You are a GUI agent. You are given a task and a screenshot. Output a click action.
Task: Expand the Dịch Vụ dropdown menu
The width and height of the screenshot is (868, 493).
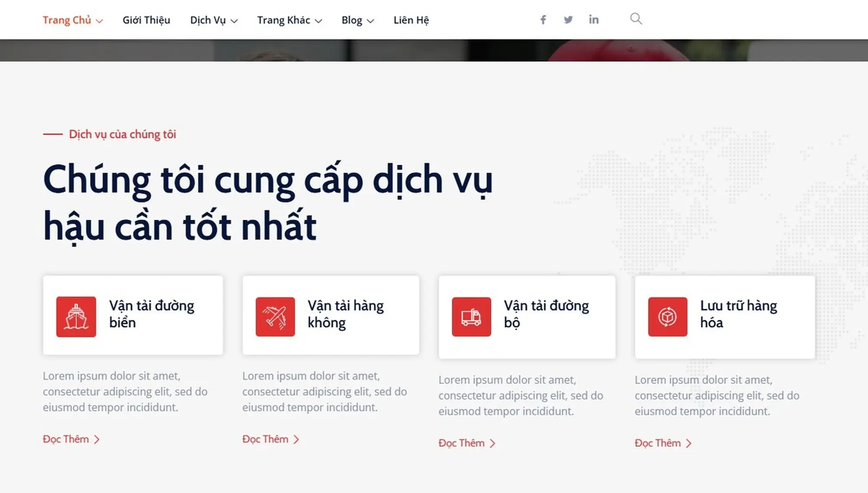coord(214,20)
